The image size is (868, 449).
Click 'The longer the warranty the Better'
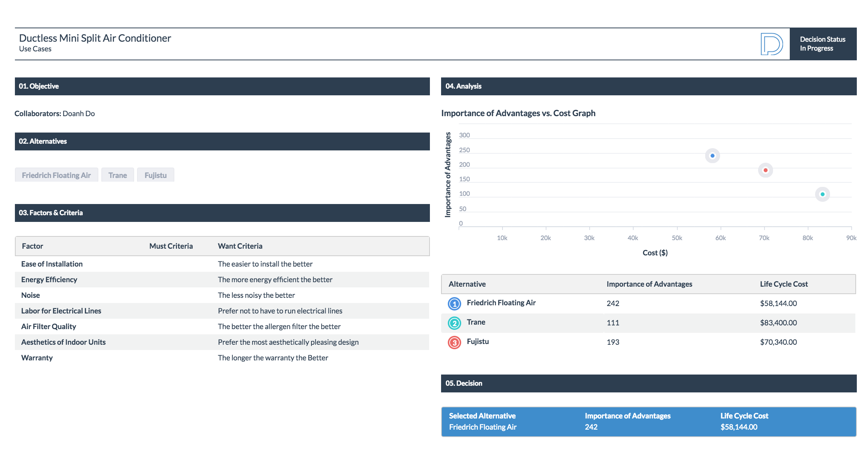pos(273,358)
